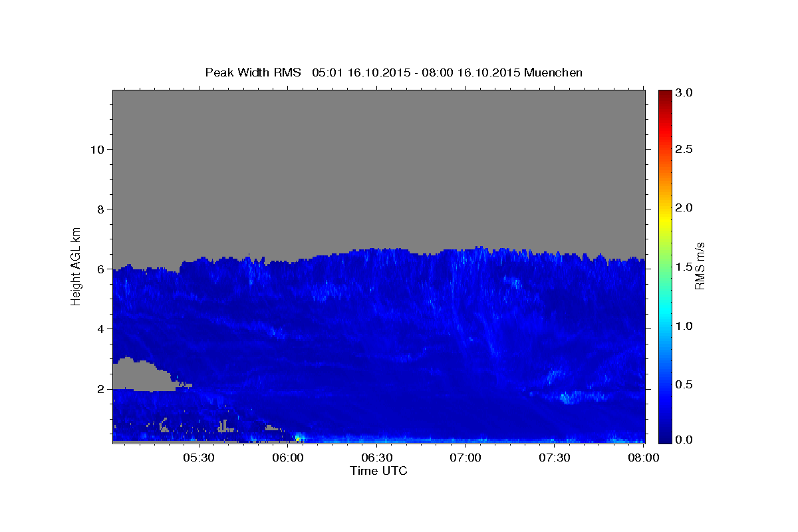Click the cyan patch near 07:30 below 2 km
Image resolution: width=798 pixels, height=532 pixels.
[x=567, y=398]
